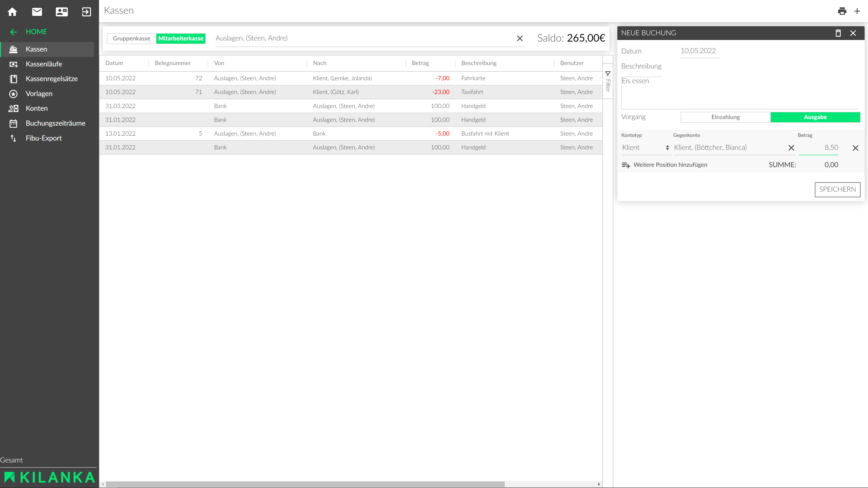Open Buchungszeiträume menu item
This screenshot has width=868, height=488.
pyautogui.click(x=47, y=123)
